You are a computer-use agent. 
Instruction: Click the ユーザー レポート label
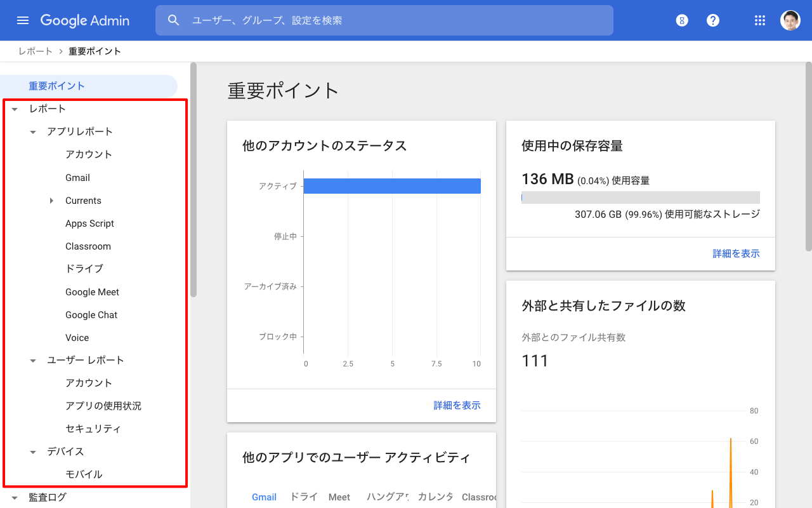(86, 360)
